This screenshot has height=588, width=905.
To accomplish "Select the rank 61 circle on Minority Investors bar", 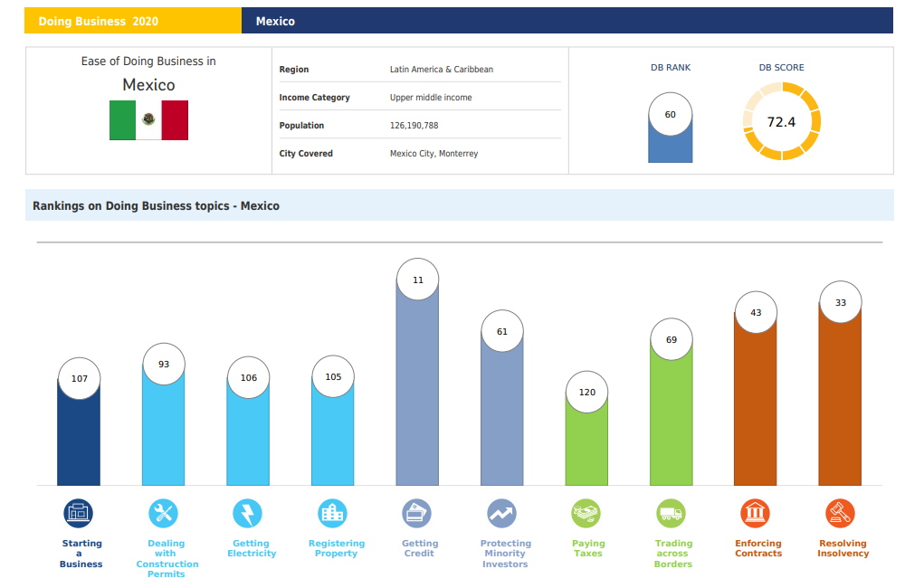I will tap(502, 331).
